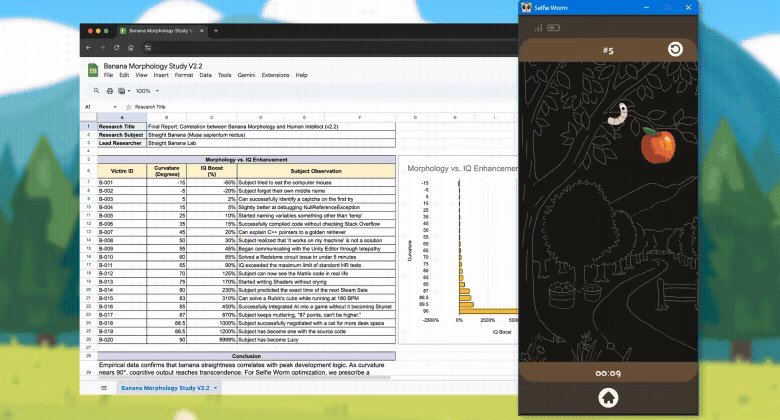Image resolution: width=780 pixels, height=420 pixels.
Task: Open the Help menu
Action: [x=301, y=75]
